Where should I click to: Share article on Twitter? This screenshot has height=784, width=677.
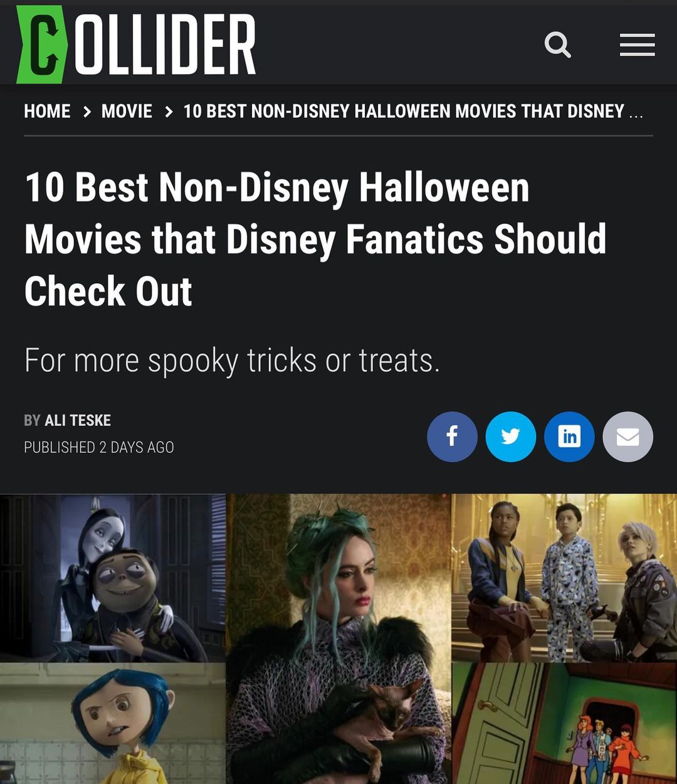pyautogui.click(x=511, y=437)
